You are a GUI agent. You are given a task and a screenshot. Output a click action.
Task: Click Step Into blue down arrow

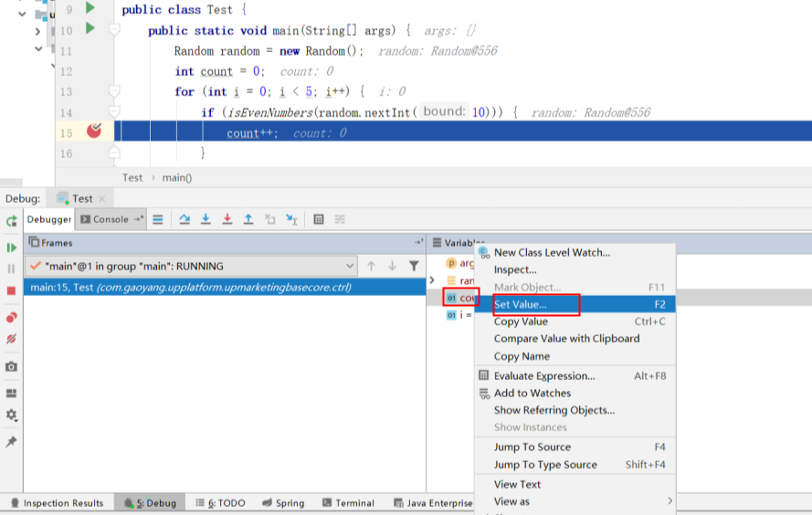click(206, 219)
